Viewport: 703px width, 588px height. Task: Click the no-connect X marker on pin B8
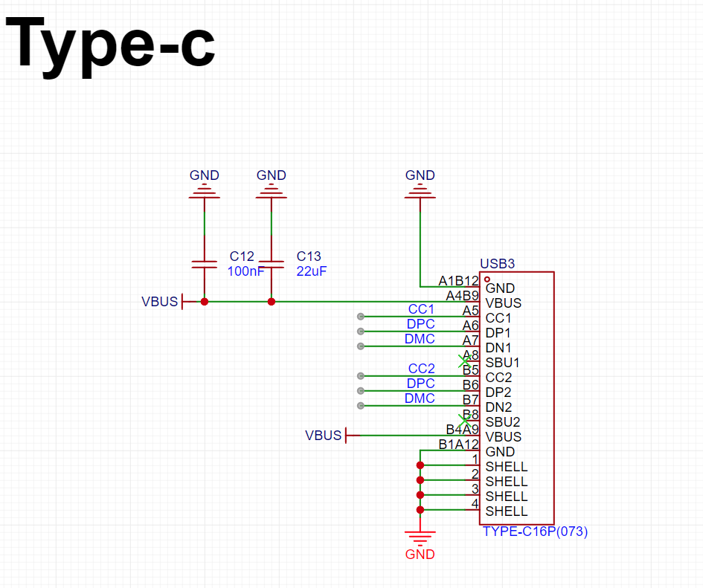[x=465, y=421]
